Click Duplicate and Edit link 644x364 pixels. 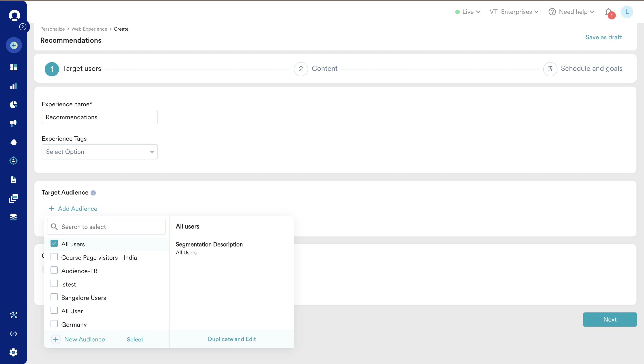tap(232, 339)
